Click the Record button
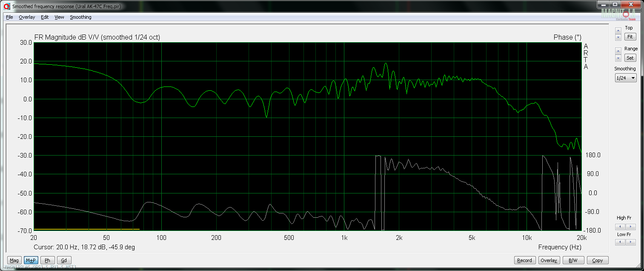 [x=524, y=260]
